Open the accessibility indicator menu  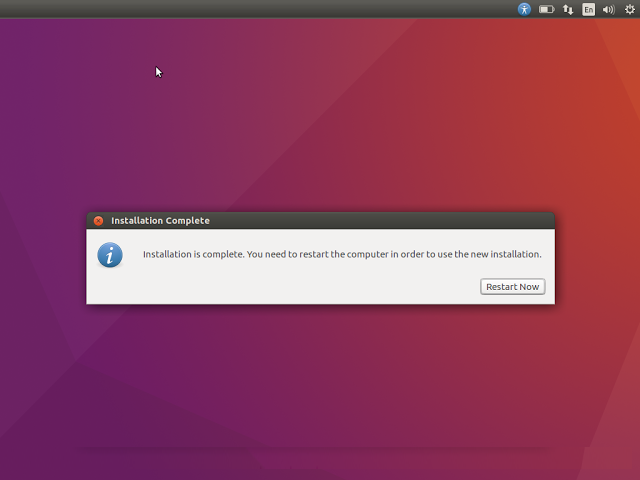[x=524, y=9]
